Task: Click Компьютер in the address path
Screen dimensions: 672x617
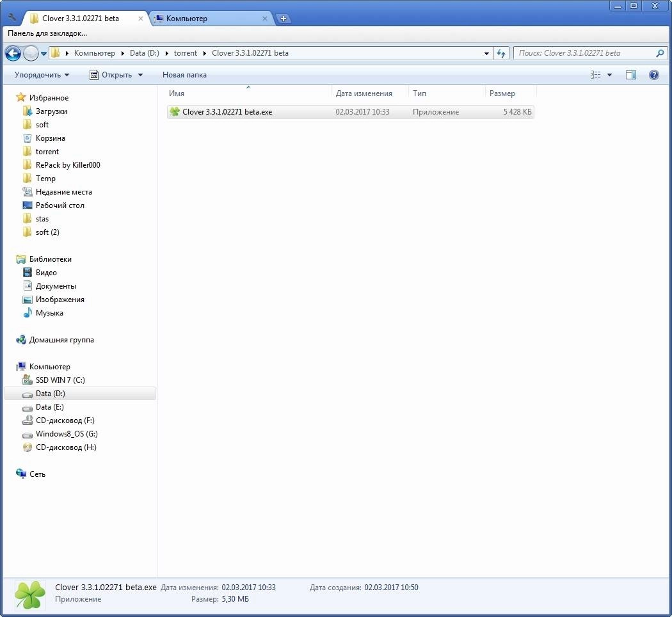Action: 95,53
